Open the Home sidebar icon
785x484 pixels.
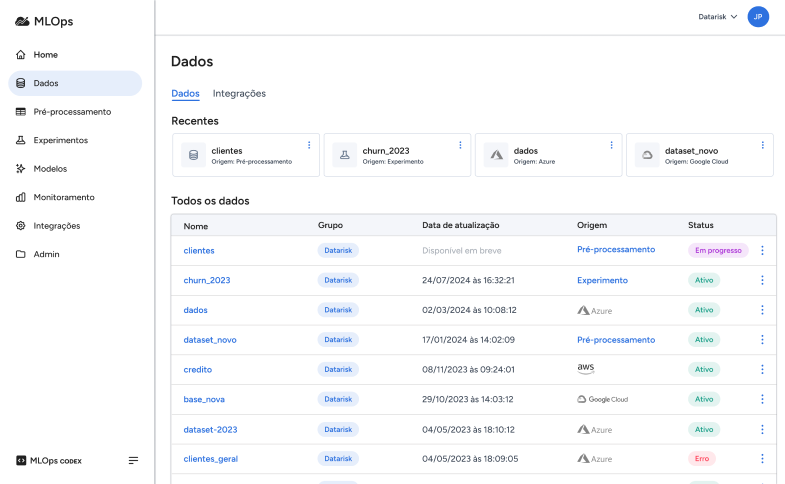pyautogui.click(x=21, y=55)
